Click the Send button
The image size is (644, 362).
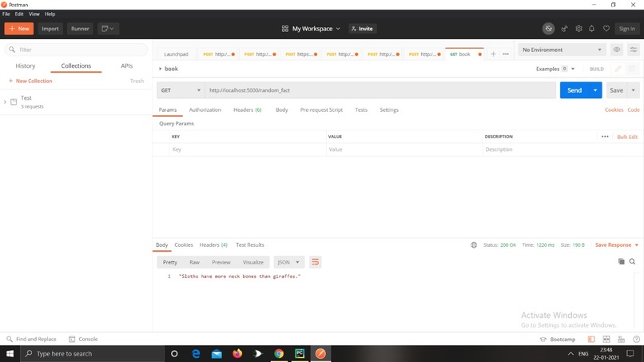point(574,90)
